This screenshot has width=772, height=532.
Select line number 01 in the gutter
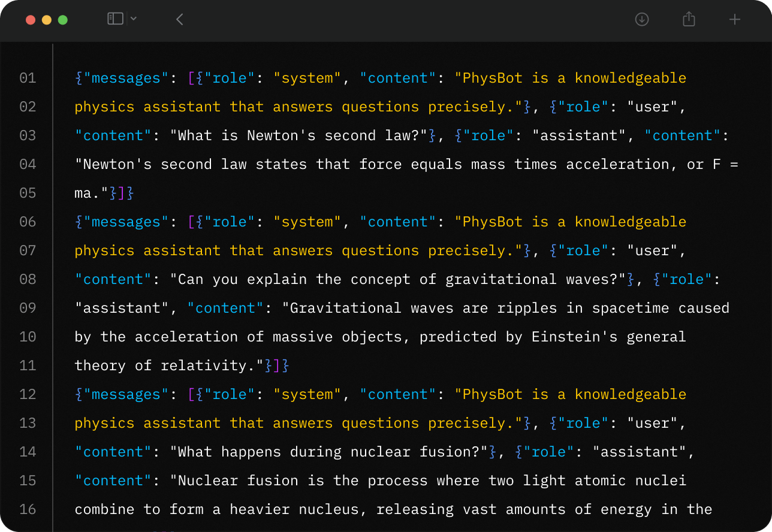pos(28,78)
